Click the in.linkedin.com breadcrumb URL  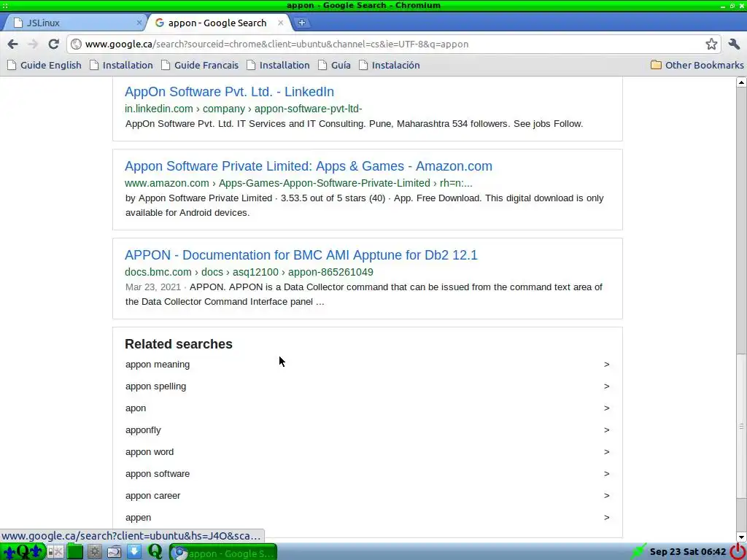click(244, 109)
